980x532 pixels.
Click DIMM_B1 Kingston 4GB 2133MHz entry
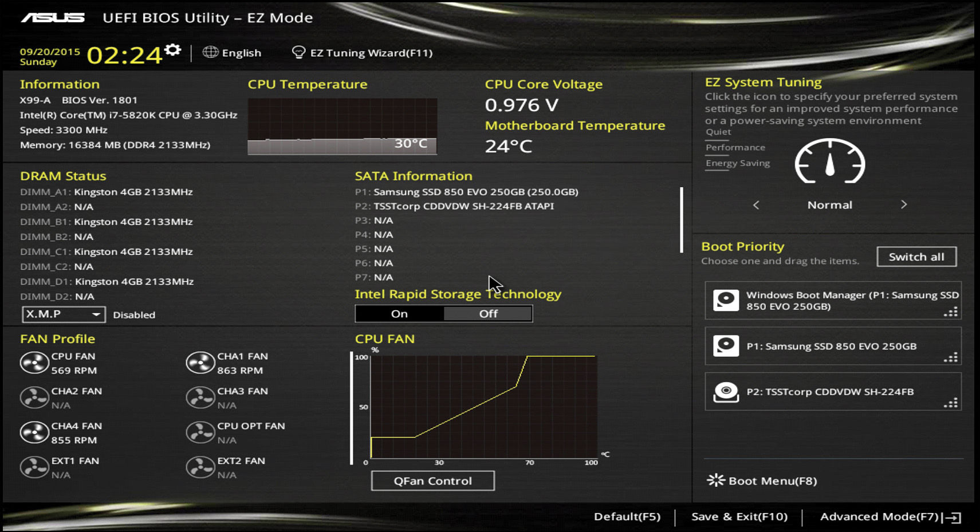[x=107, y=222]
